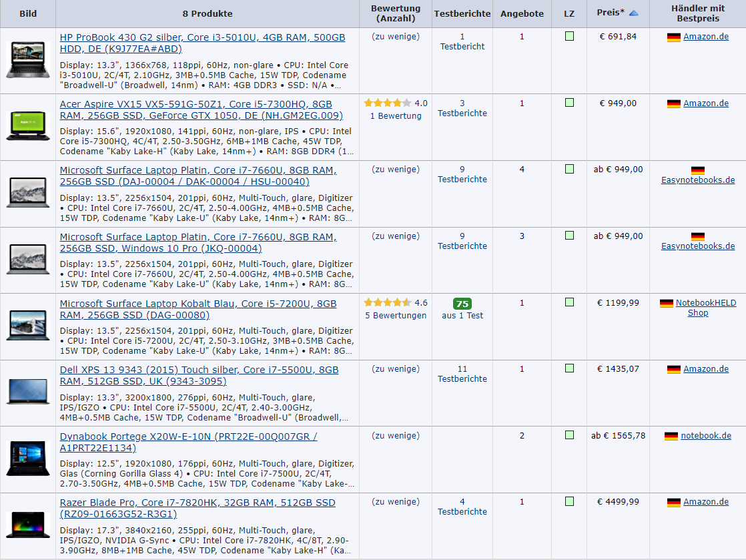The height and width of the screenshot is (560, 746).
Task: Open Surface Laptop Windows 10 Pro JKQ-00004 link
Action: (198, 242)
